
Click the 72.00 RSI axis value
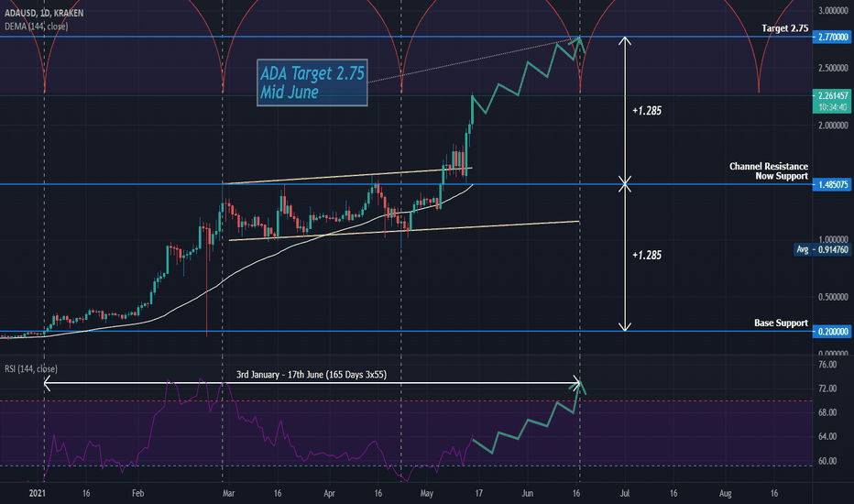coord(827,389)
